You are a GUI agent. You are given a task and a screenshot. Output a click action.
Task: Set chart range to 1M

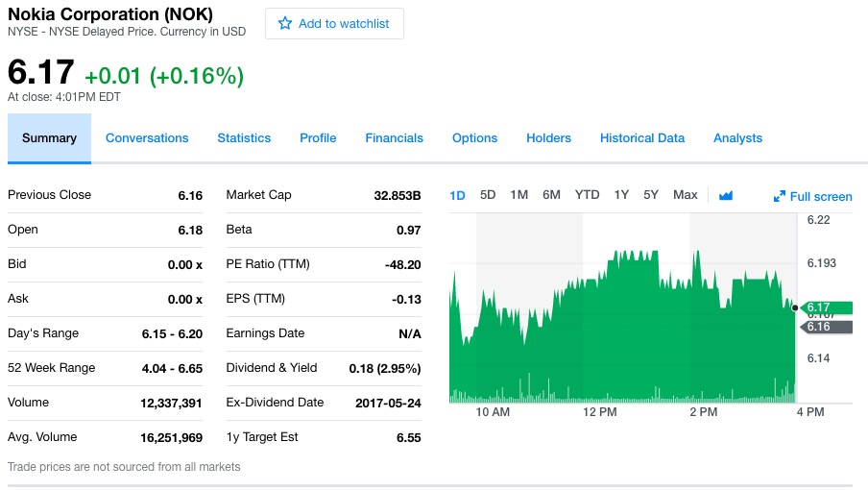(519, 195)
